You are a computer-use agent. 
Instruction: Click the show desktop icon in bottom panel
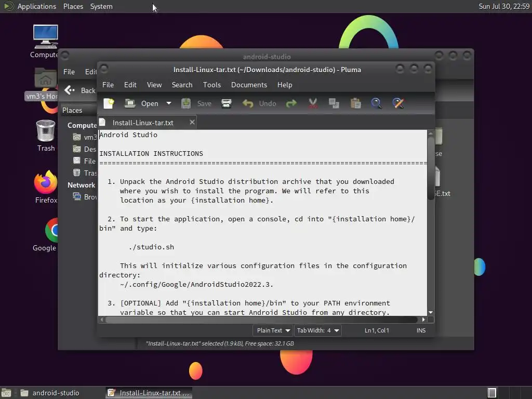tap(6, 393)
